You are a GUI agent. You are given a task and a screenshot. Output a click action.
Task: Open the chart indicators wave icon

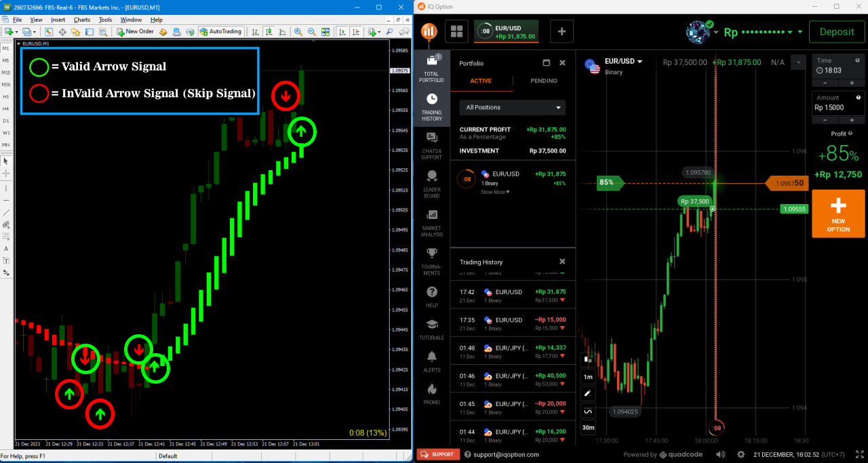click(588, 411)
